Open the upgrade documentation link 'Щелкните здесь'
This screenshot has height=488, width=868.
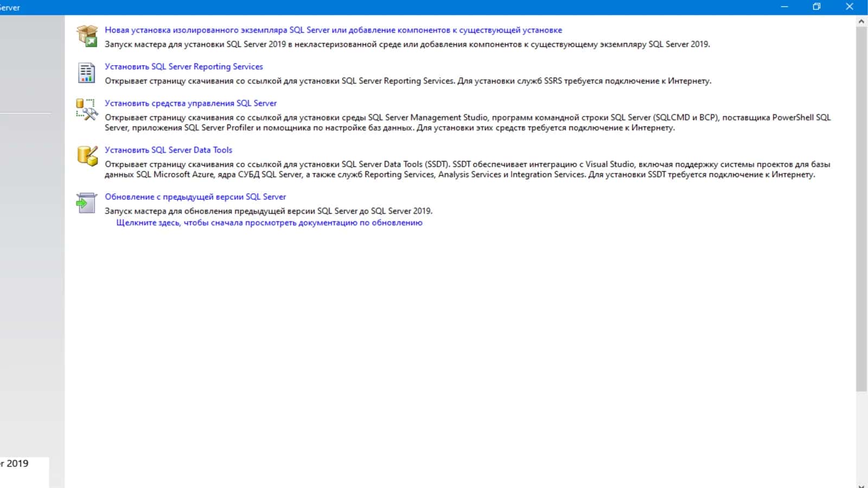tap(269, 223)
